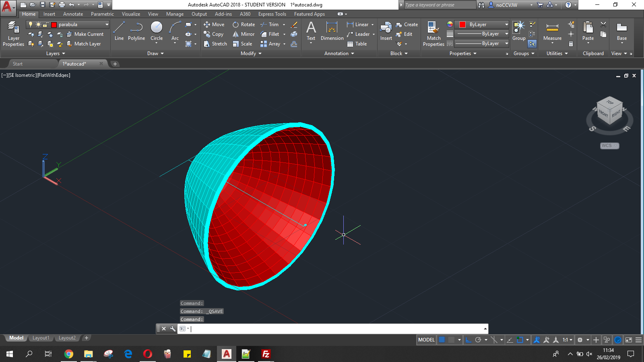Open the Quick Calculator icon
Screen dimensions: 644x362
(571, 44)
